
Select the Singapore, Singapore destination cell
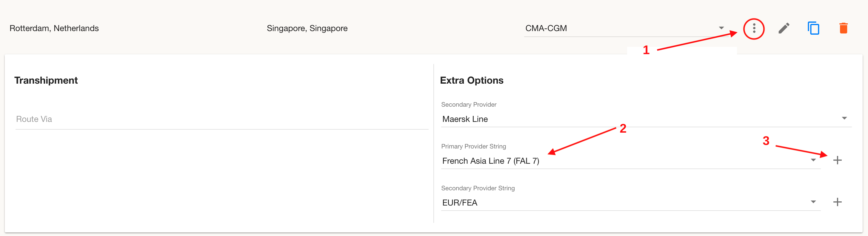[x=307, y=28]
